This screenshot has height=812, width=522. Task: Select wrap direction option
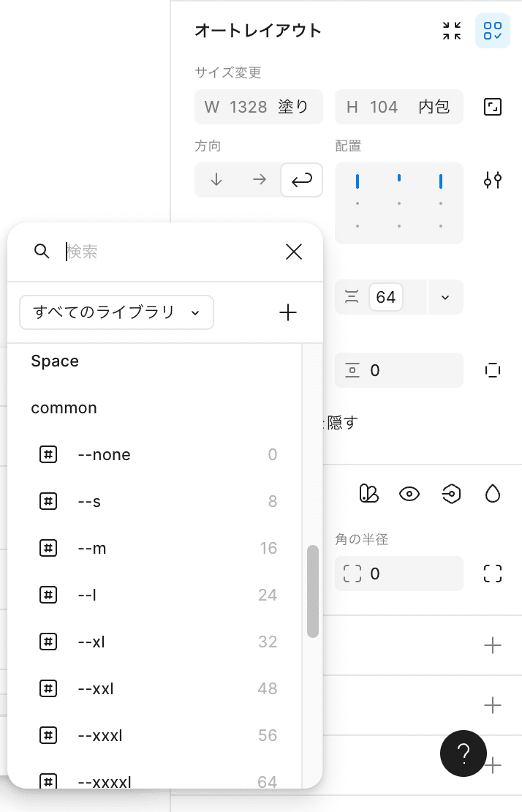[x=301, y=180]
